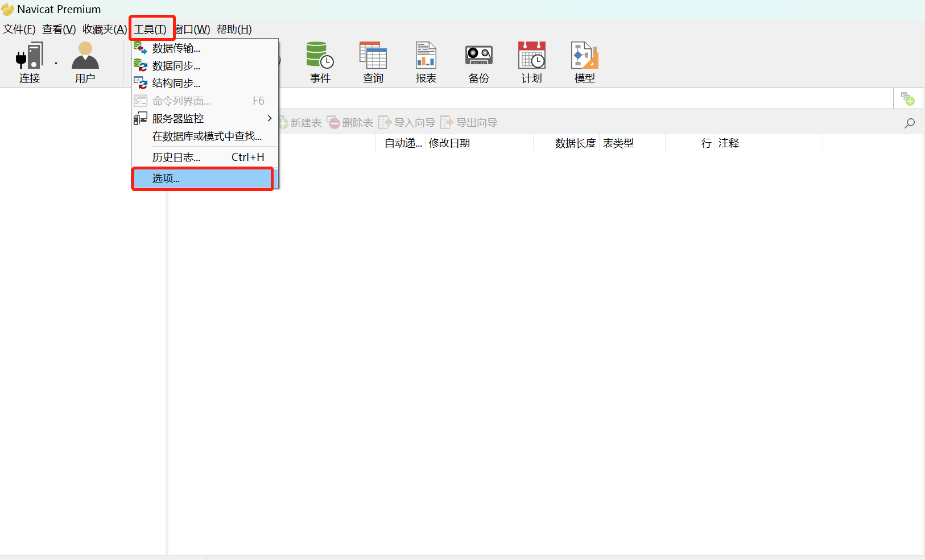Select 数据传输 menu entry
Viewport: 925px width, 560px height.
tap(176, 48)
